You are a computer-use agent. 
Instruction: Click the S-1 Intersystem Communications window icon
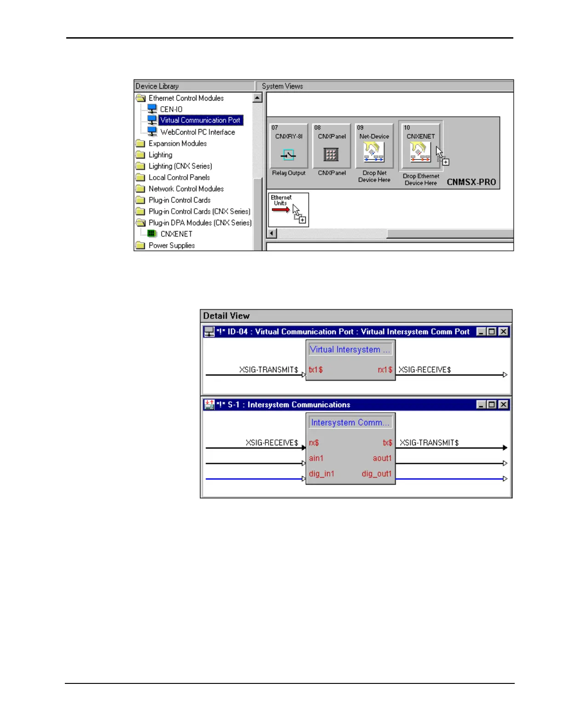(x=209, y=405)
